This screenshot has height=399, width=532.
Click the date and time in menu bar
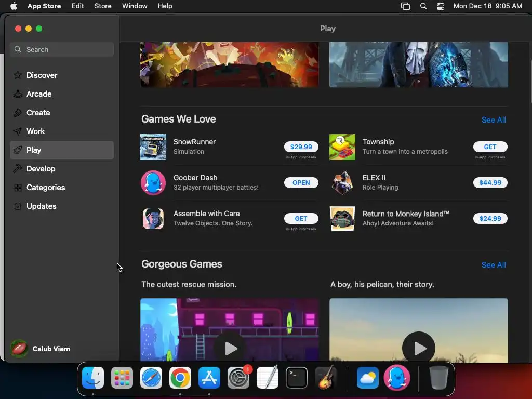[x=487, y=6]
